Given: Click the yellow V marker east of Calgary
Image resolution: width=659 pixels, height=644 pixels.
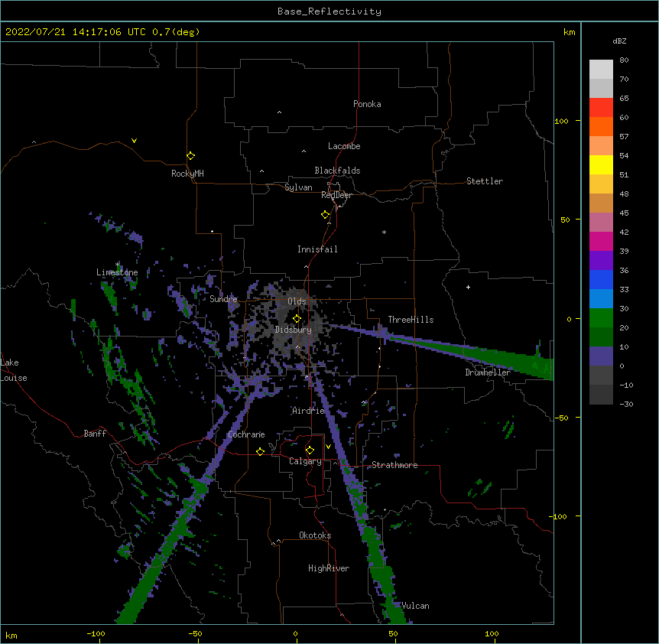Looking at the screenshot, I should pos(328,447).
